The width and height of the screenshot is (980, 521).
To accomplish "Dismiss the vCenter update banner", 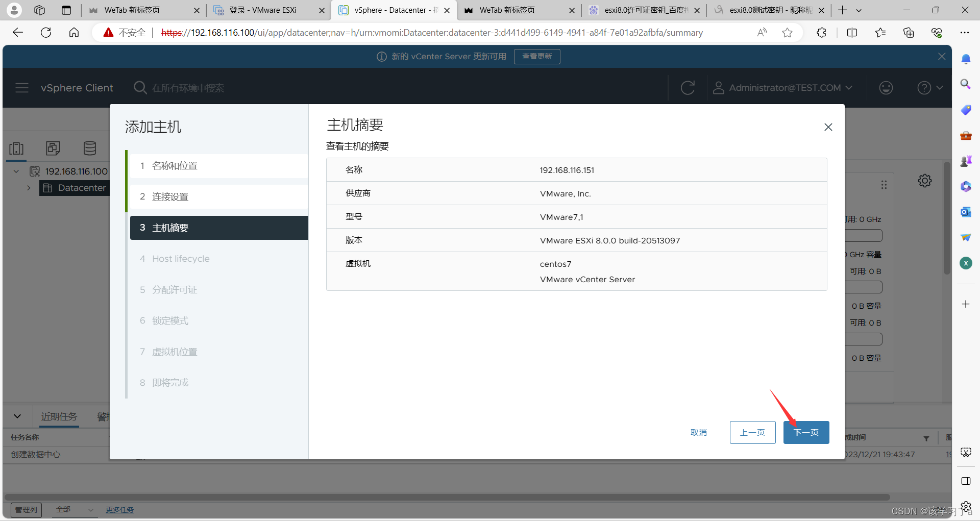I will click(942, 56).
